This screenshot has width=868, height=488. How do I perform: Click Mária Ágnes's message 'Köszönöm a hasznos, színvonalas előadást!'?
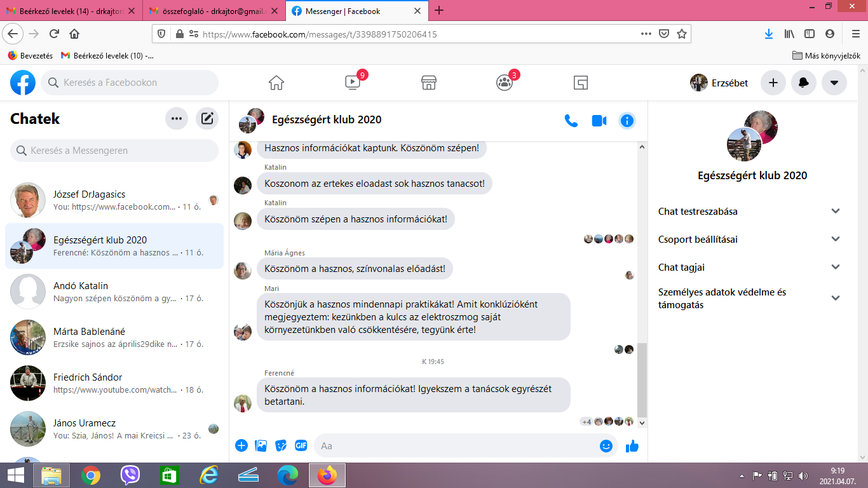point(355,269)
